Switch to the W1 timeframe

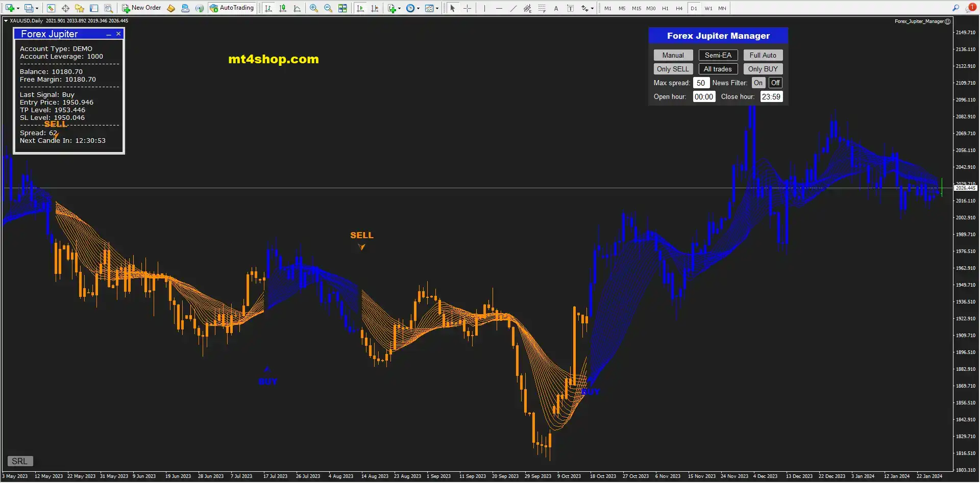click(x=708, y=8)
